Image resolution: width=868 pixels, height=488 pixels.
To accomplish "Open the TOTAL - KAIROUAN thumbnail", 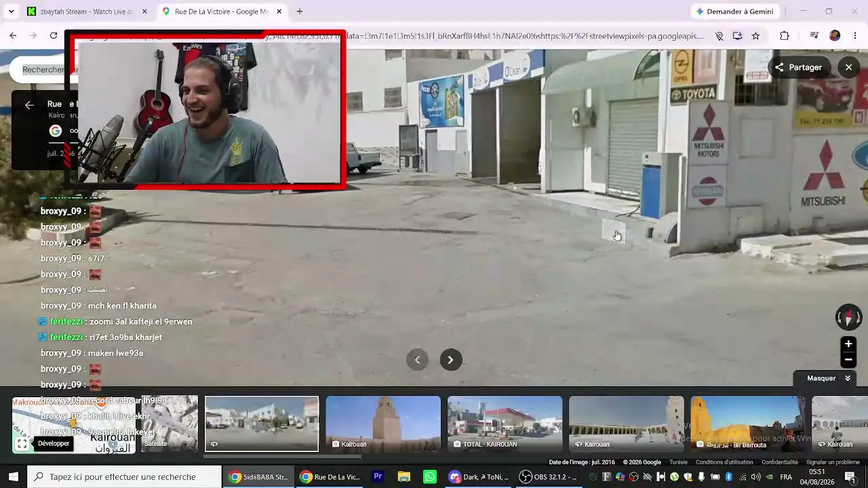I will pyautogui.click(x=505, y=424).
